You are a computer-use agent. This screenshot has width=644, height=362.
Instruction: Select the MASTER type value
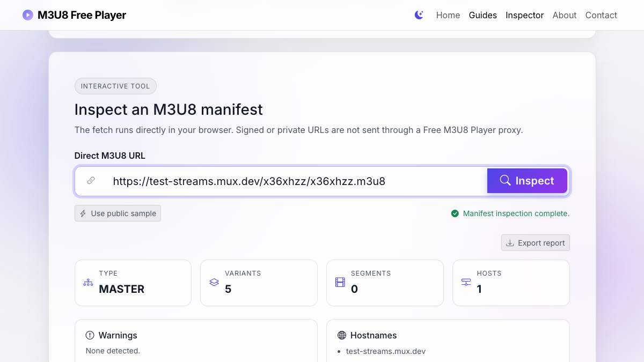click(x=122, y=289)
